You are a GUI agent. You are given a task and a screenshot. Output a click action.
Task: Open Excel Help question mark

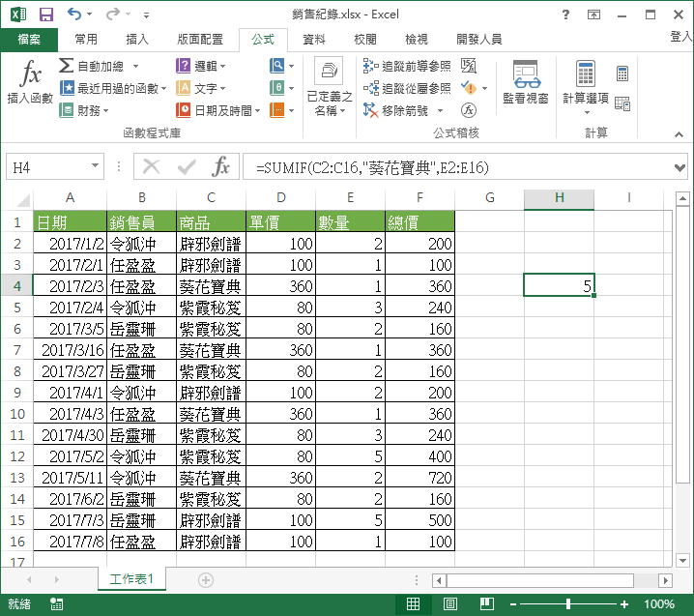565,15
